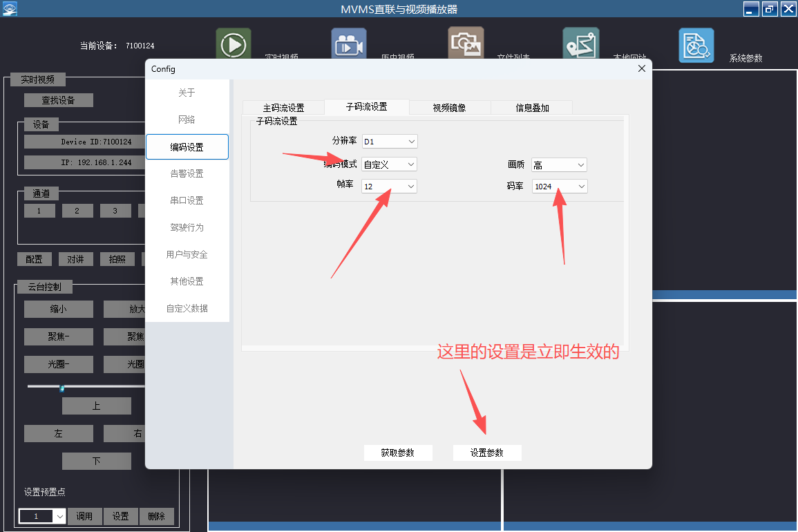Screen dimensions: 798x532
Task: Click the 本地回放 local playback icon
Action: 580,44
